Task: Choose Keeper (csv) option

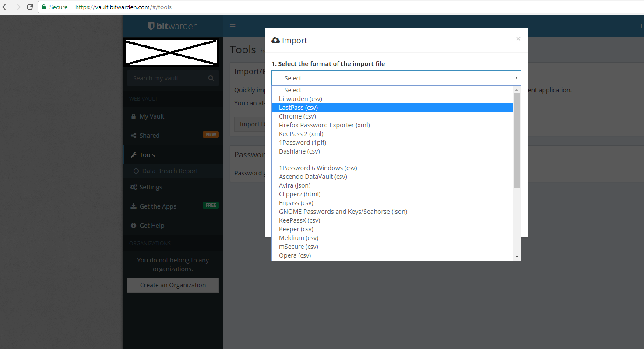Action: click(392, 229)
